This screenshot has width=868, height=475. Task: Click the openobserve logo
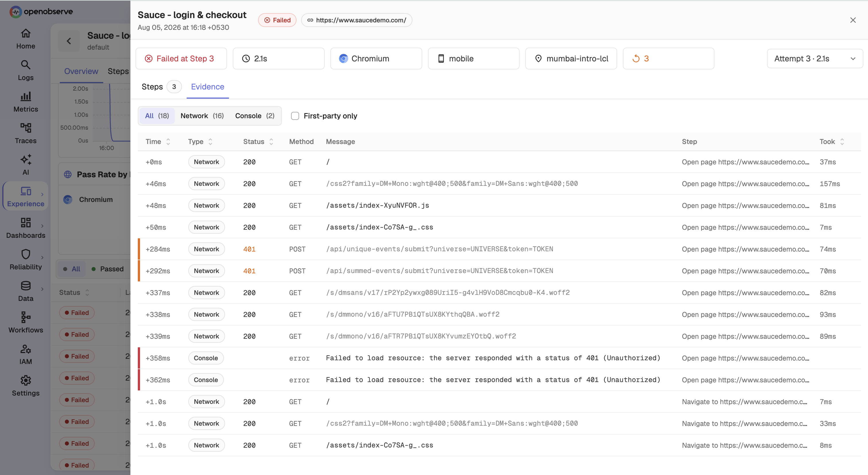[41, 12]
